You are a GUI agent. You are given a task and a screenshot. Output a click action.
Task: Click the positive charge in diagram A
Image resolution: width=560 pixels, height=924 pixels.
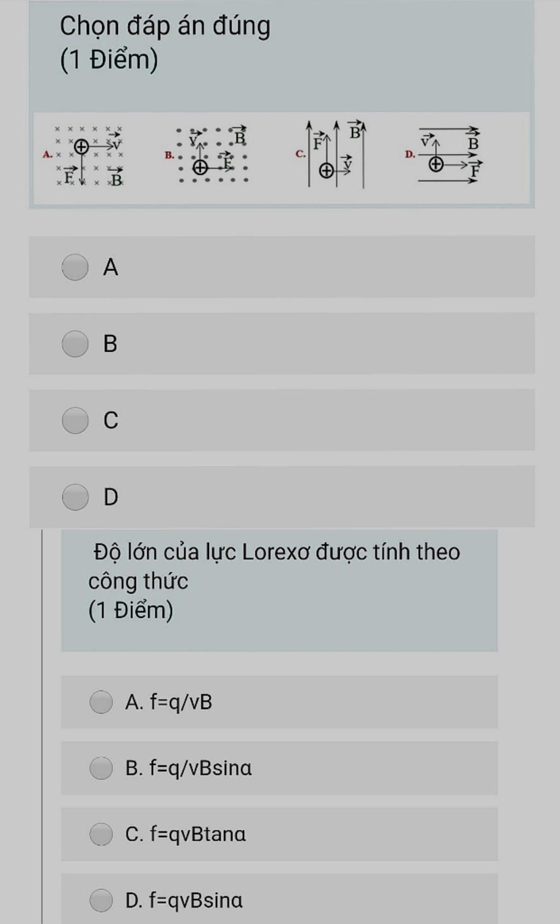tap(81, 147)
